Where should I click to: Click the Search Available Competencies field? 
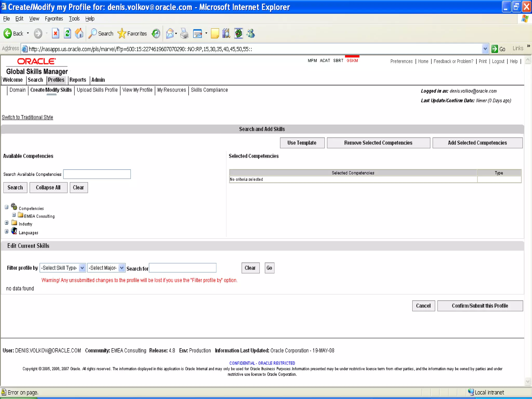point(97,174)
